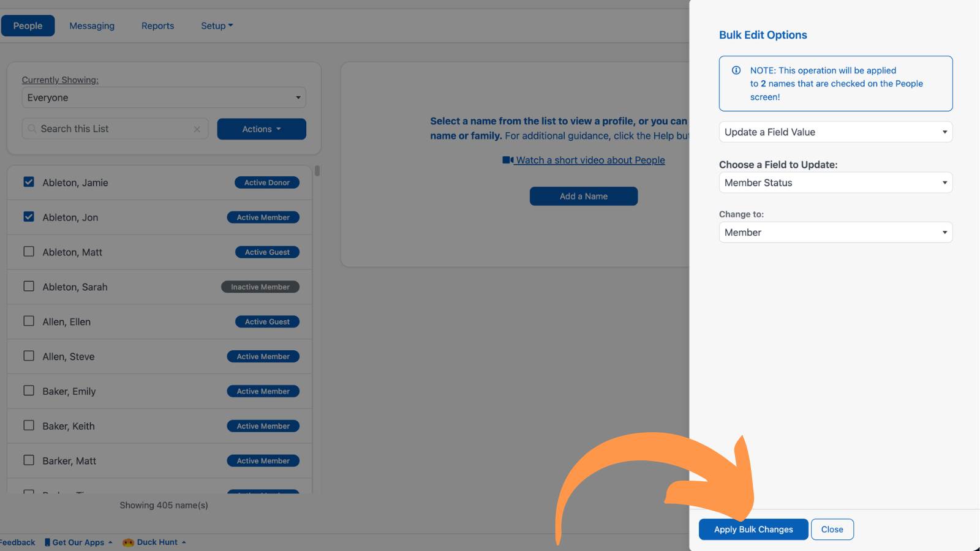Click the Active Donor badge

coord(267,182)
